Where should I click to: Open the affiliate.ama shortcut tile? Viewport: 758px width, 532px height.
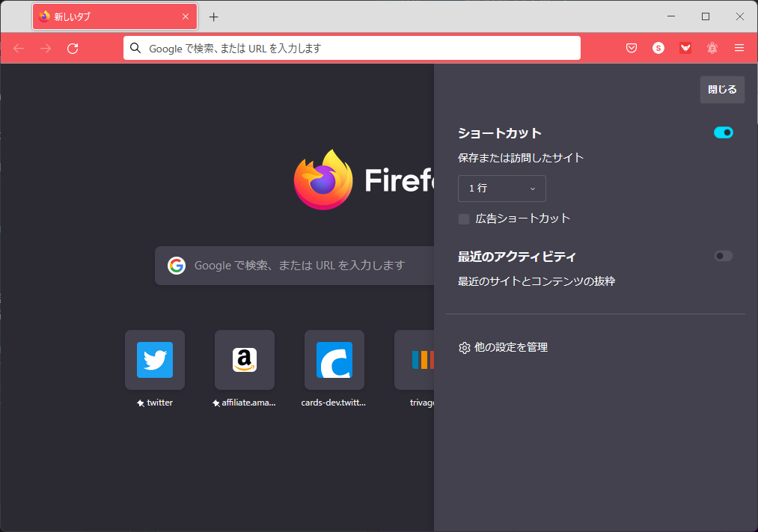[x=245, y=360]
